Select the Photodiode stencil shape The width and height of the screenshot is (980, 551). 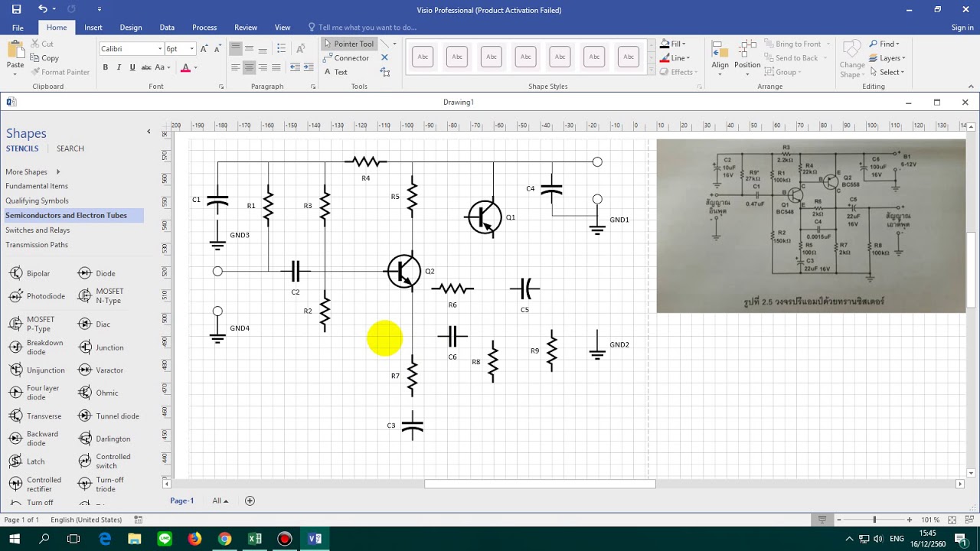point(37,296)
